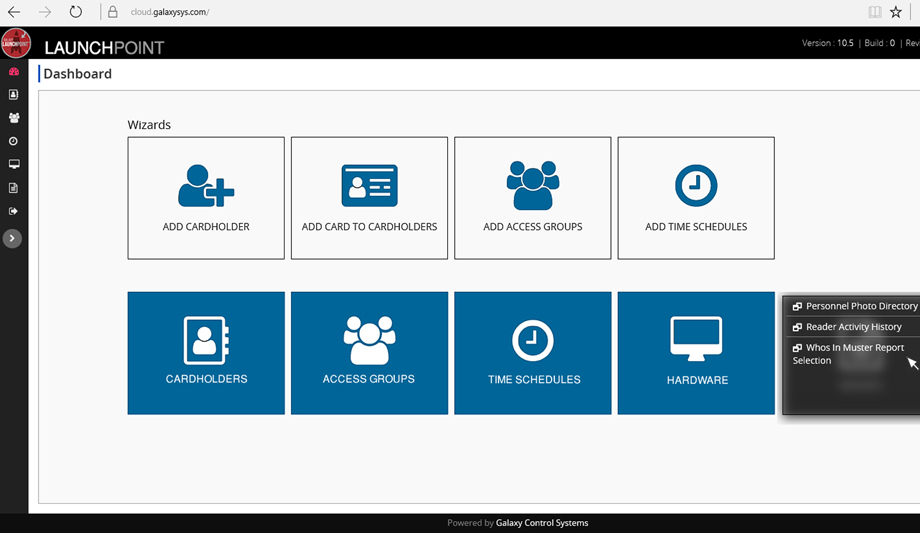Open Add Card to Cardholders wizard
The width and height of the screenshot is (920, 533).
coord(369,198)
